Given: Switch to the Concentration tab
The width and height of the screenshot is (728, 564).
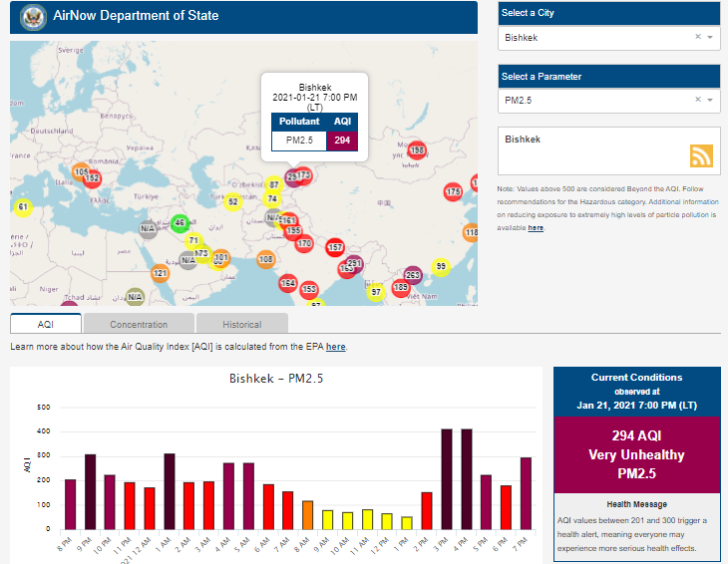Looking at the screenshot, I should click(139, 324).
